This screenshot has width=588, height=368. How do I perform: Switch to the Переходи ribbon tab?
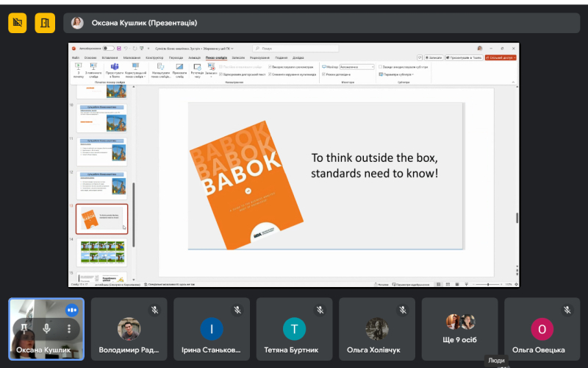(176, 58)
